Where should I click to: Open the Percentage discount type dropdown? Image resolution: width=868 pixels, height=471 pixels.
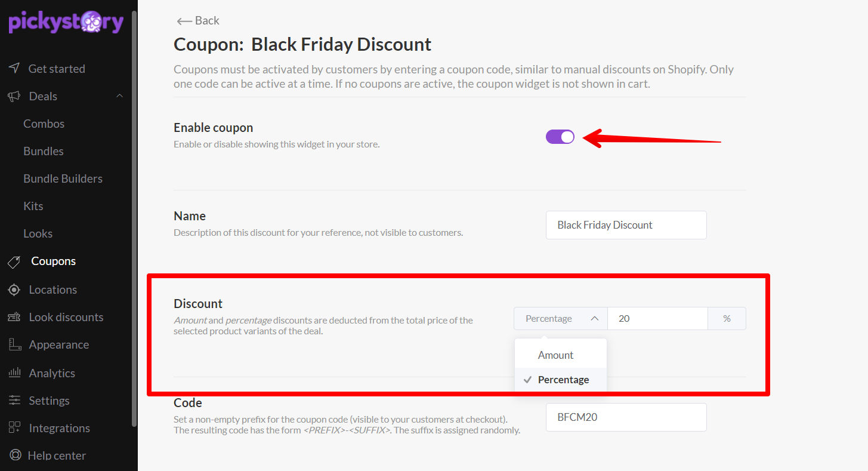tap(561, 319)
